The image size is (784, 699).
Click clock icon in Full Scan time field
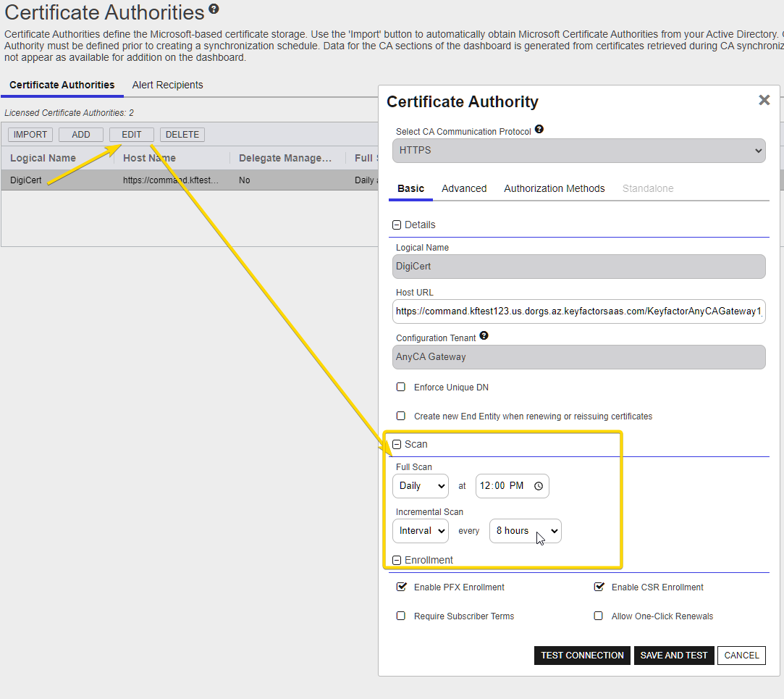(538, 486)
